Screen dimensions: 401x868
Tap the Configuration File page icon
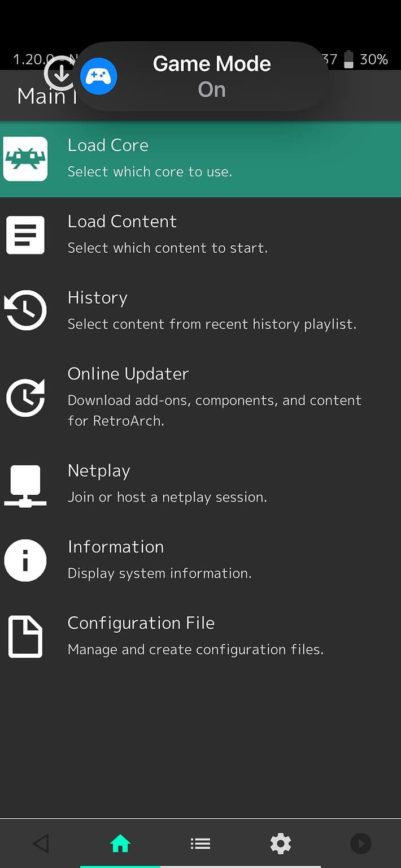coord(25,636)
